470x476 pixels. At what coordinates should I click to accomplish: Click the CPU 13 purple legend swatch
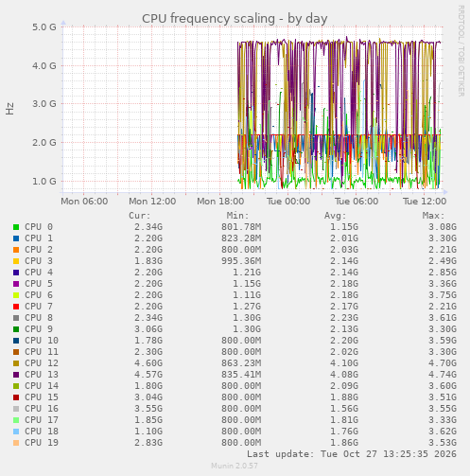click(16, 375)
